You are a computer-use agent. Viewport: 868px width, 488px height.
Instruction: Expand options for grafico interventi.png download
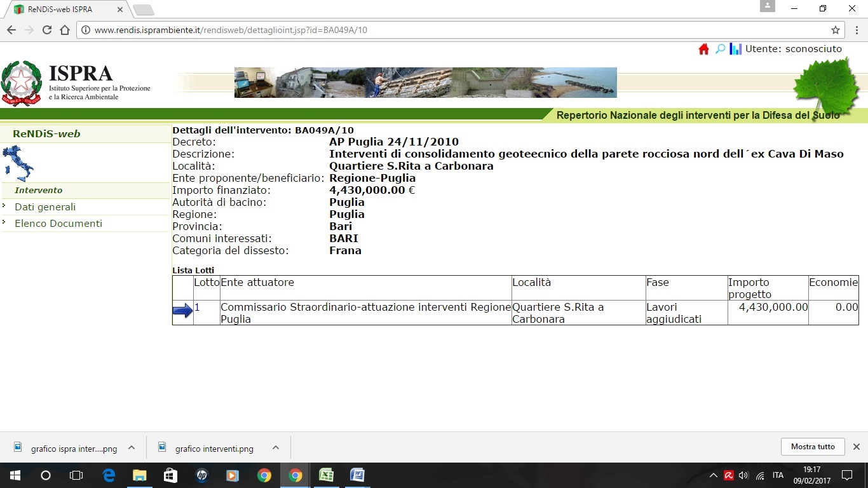276,447
